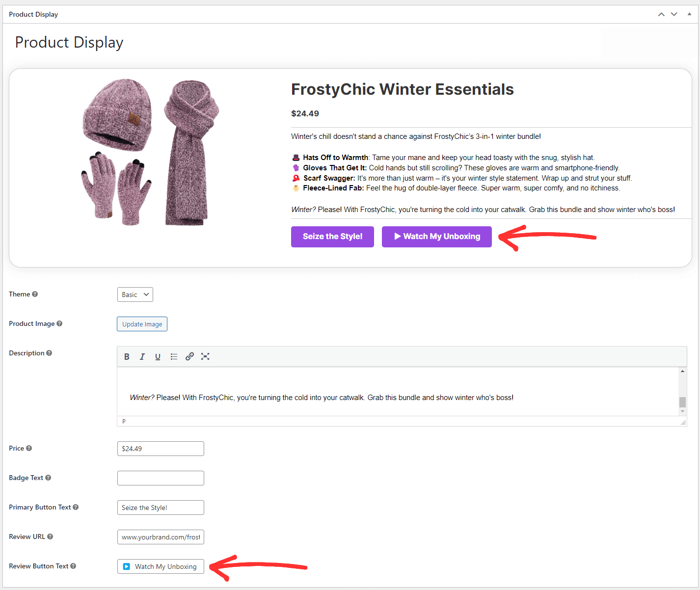Screen dimensions: 700x590
Task: Click the help icon beside Badge Text
Action: (48, 477)
